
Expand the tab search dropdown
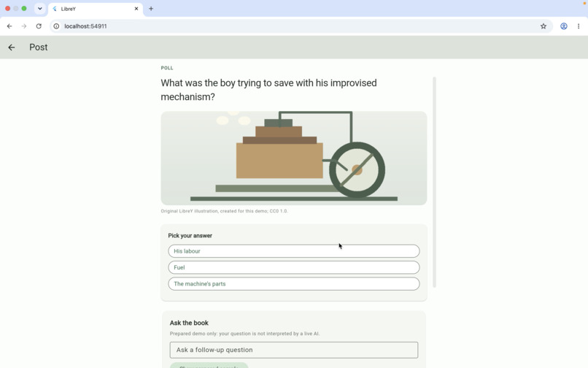[x=39, y=9]
